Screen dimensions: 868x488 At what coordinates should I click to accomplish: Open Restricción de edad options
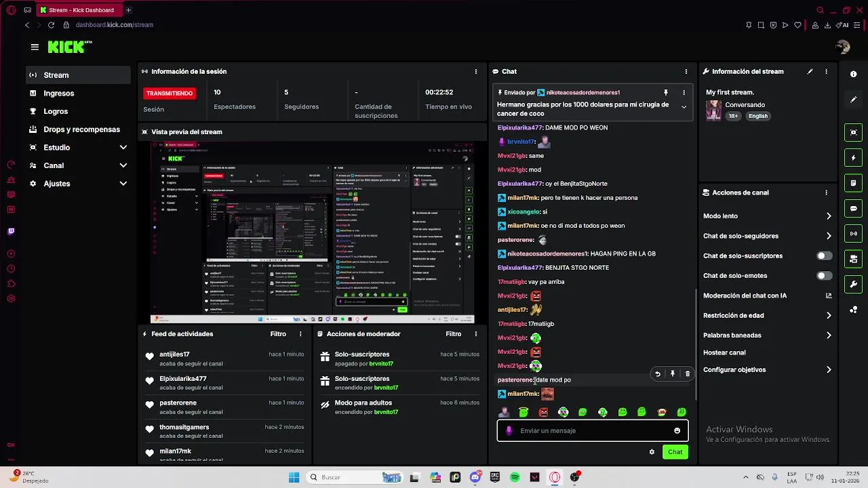coord(767,315)
